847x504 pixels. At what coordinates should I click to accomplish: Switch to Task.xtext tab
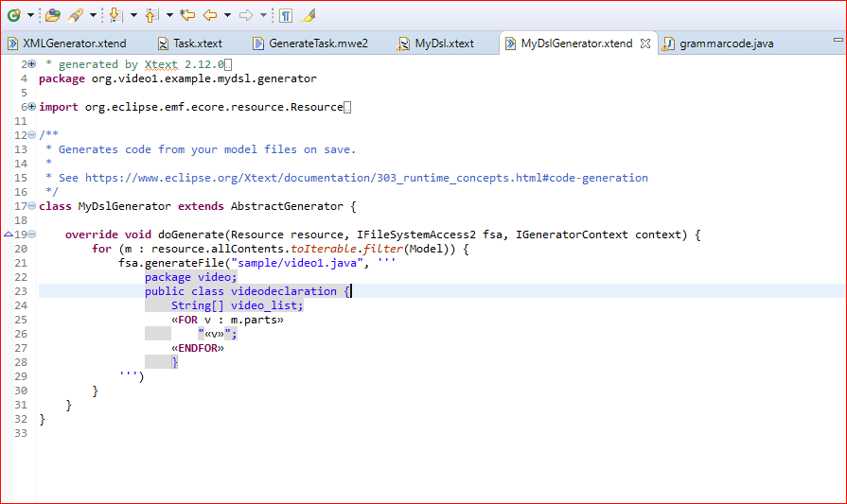[198, 43]
